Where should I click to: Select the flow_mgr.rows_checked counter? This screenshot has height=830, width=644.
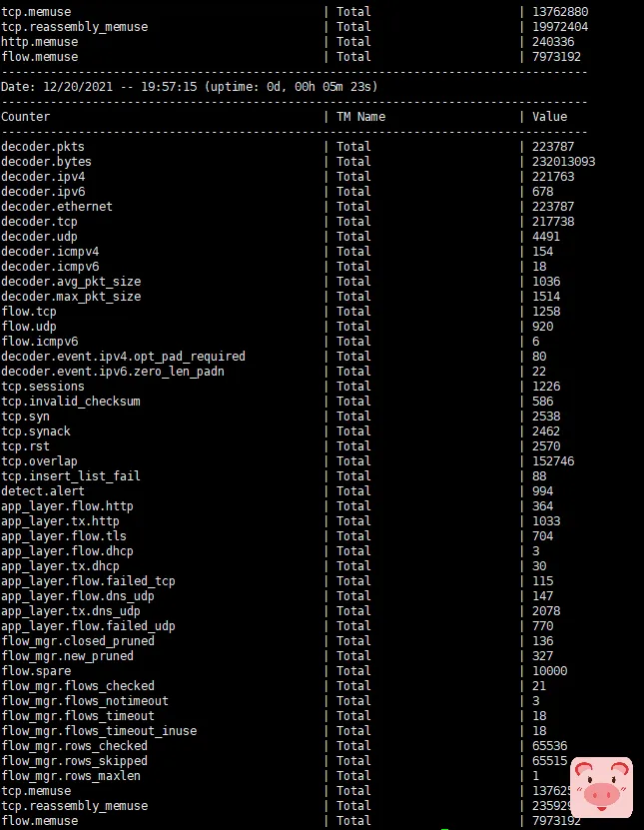(74, 746)
